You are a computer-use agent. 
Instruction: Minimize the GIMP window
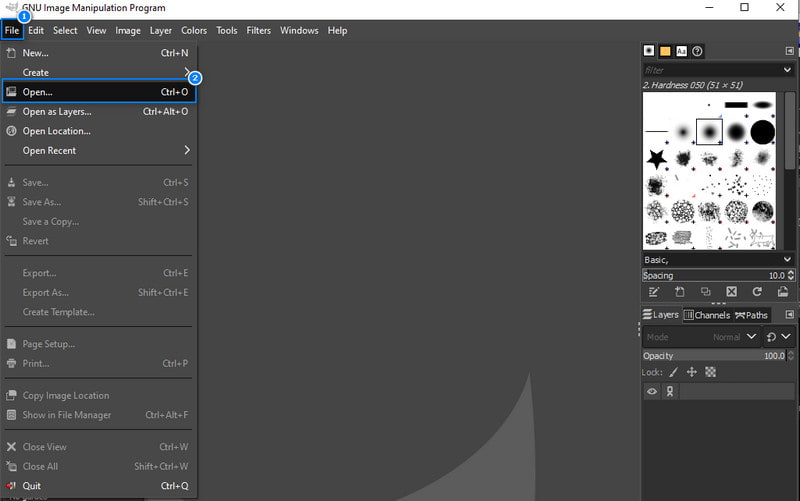click(x=709, y=7)
